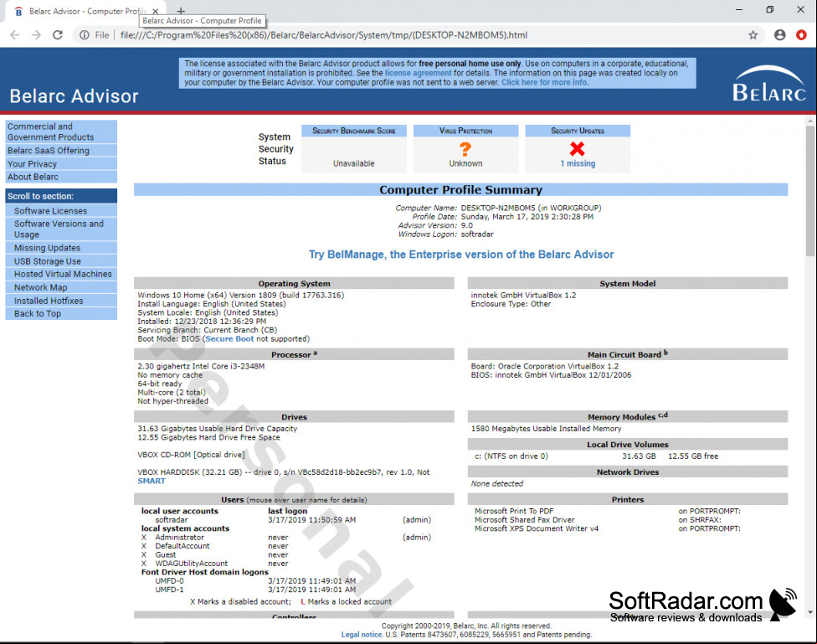
Task: Click the SMART link under Drives
Action: coord(152,481)
